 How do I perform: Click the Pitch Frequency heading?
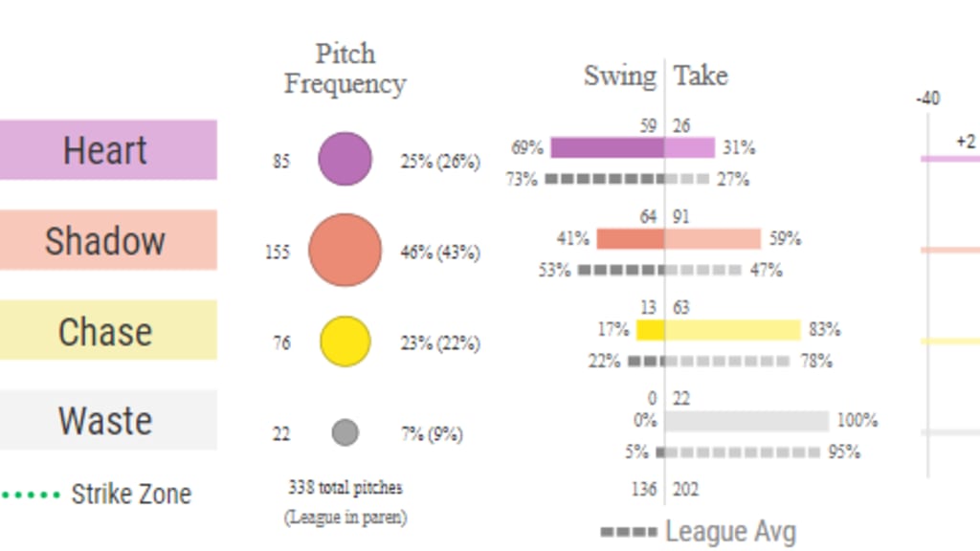345,69
